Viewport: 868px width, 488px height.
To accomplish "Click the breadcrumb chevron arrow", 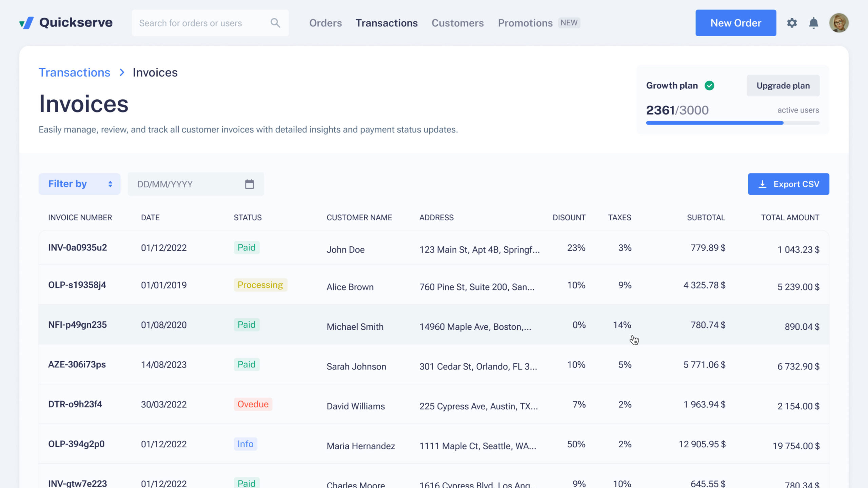I will (x=122, y=73).
